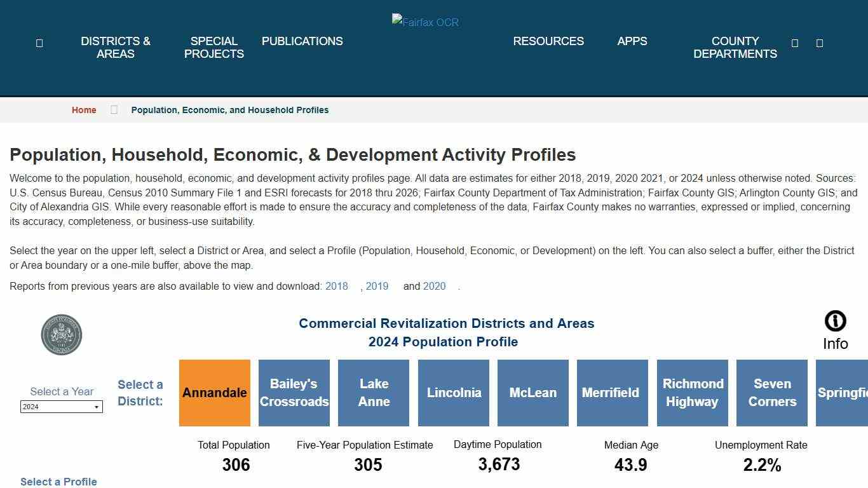Open the 2019 previous-year report
Screen dimensions: 868x488
click(x=377, y=286)
